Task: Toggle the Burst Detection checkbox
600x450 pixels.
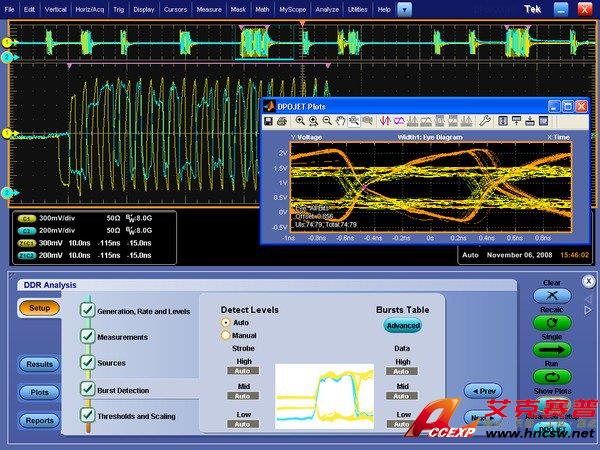Action: (x=87, y=389)
